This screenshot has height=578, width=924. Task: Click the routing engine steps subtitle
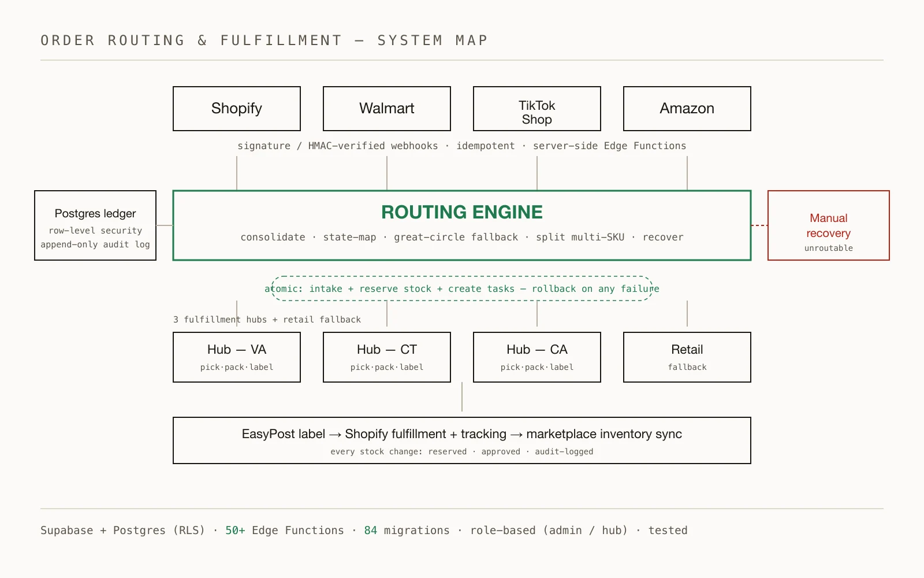point(462,237)
